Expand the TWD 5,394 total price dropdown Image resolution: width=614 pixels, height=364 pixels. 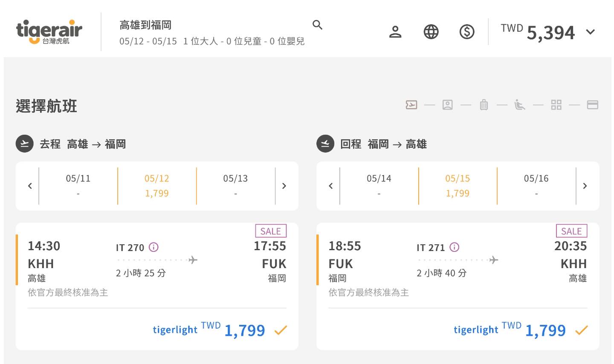point(590,32)
